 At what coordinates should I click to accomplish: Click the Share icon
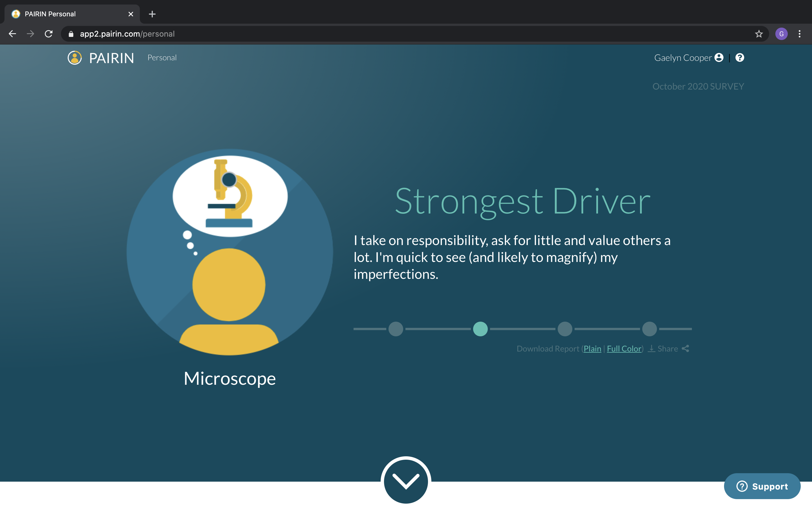(x=685, y=349)
